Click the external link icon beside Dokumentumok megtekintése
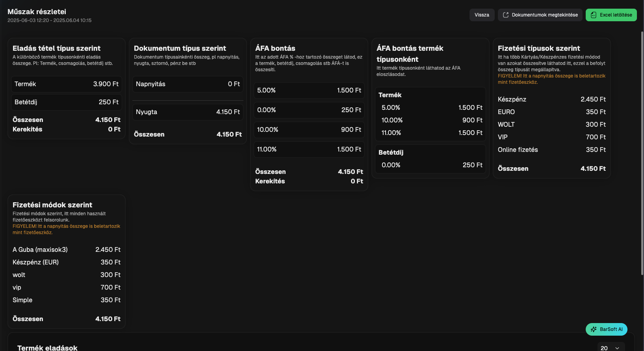644x351 pixels. 506,15
